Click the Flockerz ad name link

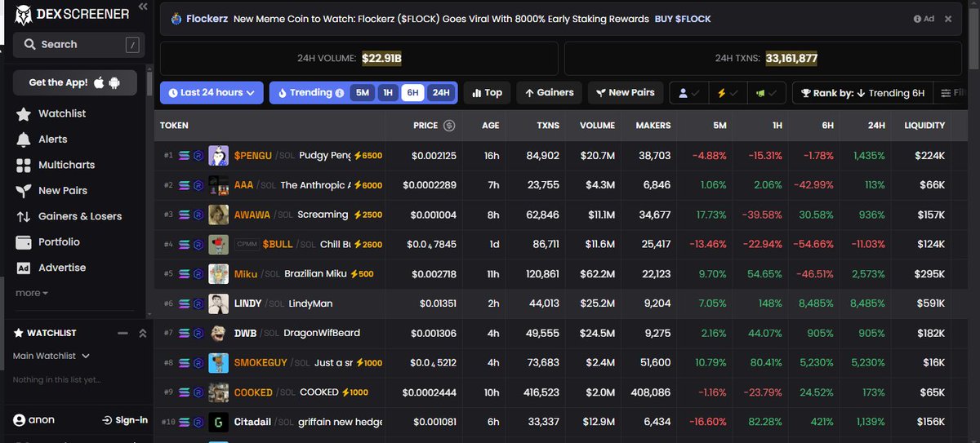(206, 19)
